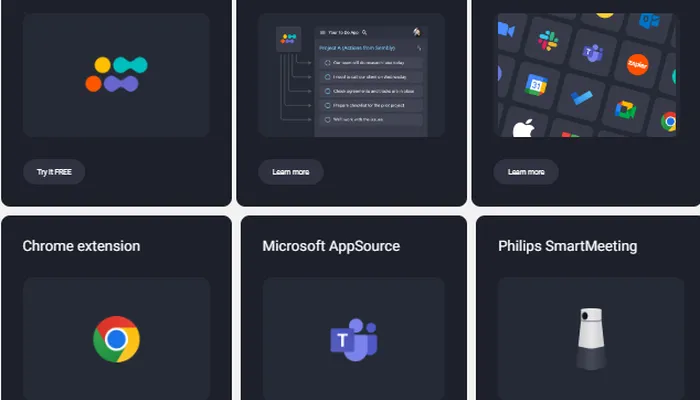This screenshot has width=700, height=400.
Task: Click the Philips SmartMeeting camera device image
Action: tap(590, 340)
